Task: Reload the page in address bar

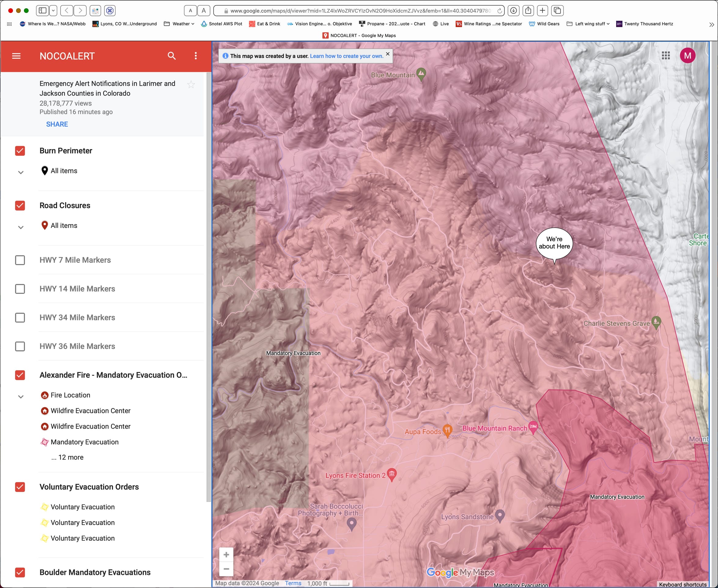Action: click(499, 11)
